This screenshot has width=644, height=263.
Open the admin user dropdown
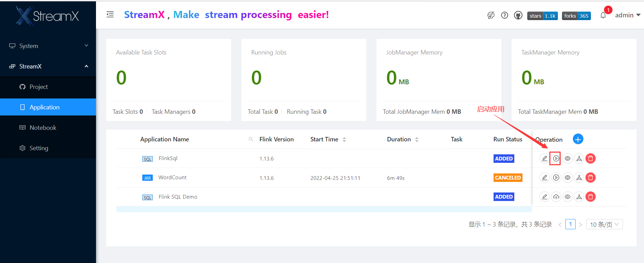pos(628,15)
